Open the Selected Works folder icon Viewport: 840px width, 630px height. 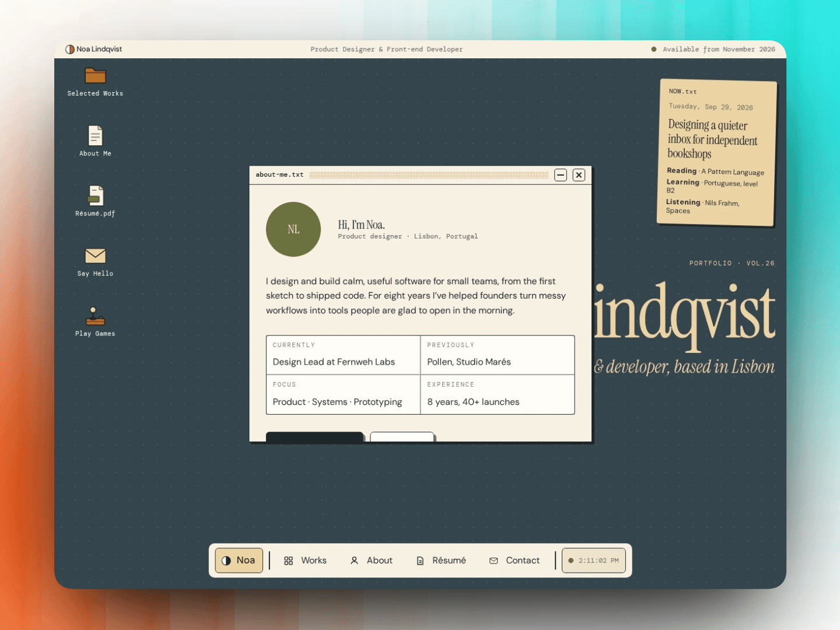point(95,76)
